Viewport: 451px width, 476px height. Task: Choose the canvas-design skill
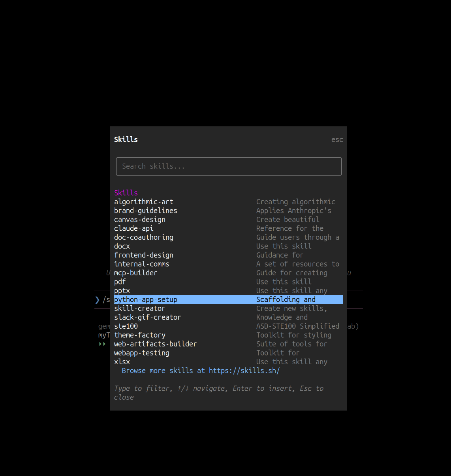tap(229, 220)
